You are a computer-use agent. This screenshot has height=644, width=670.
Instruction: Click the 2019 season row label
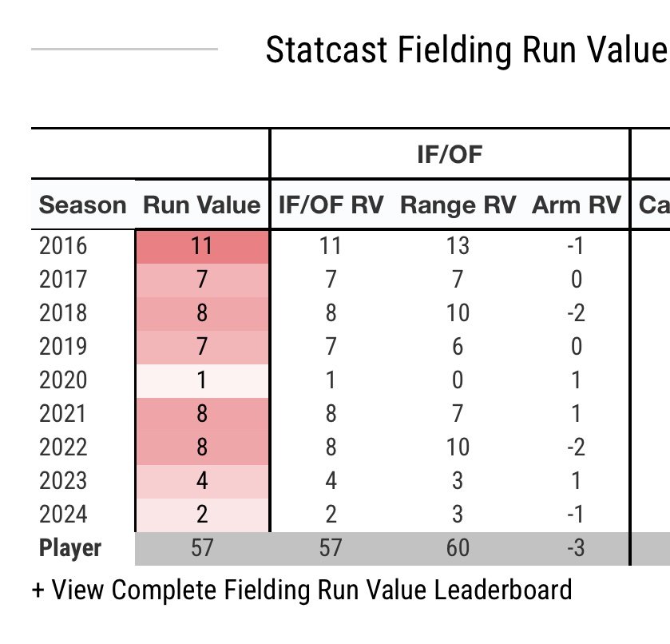point(63,347)
